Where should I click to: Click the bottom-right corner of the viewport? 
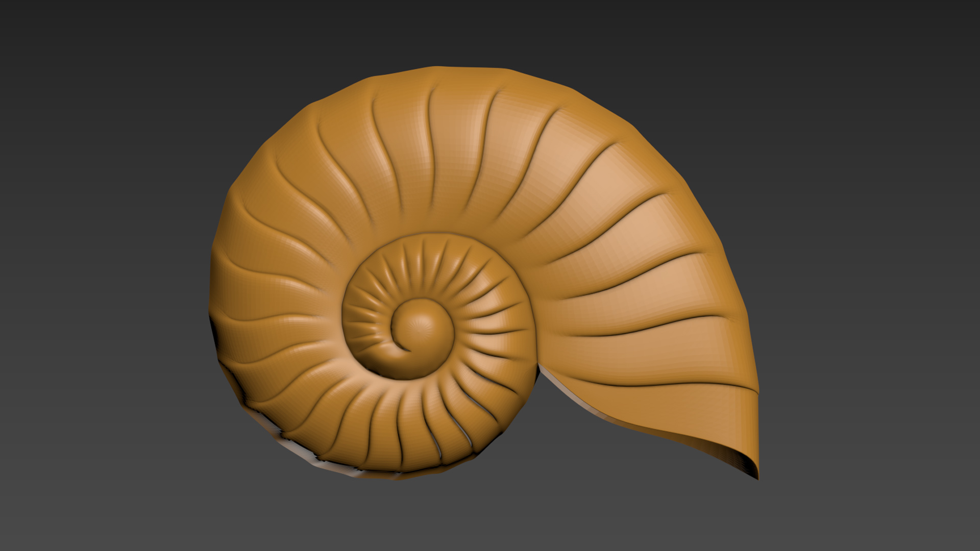click(975, 546)
